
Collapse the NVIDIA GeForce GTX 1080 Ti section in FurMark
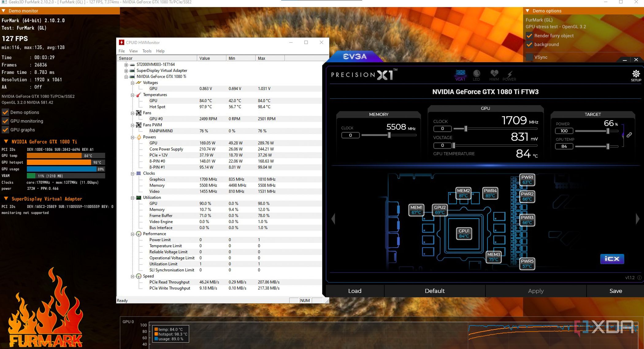pyautogui.click(x=6, y=142)
